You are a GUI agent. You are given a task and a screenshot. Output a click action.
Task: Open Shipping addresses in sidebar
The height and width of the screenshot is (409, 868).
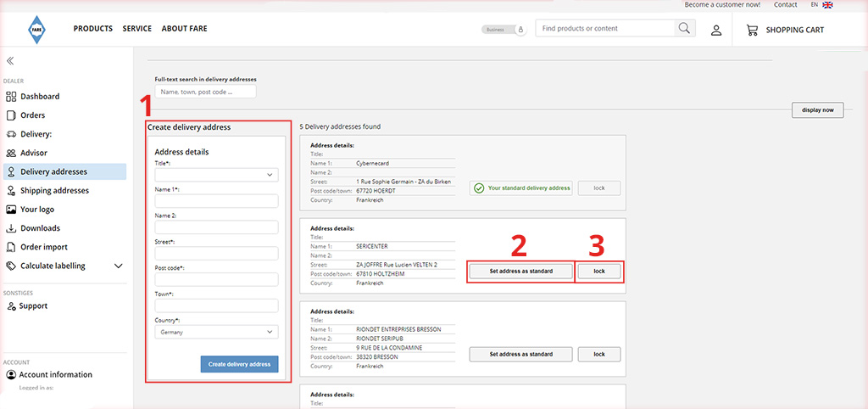point(55,191)
